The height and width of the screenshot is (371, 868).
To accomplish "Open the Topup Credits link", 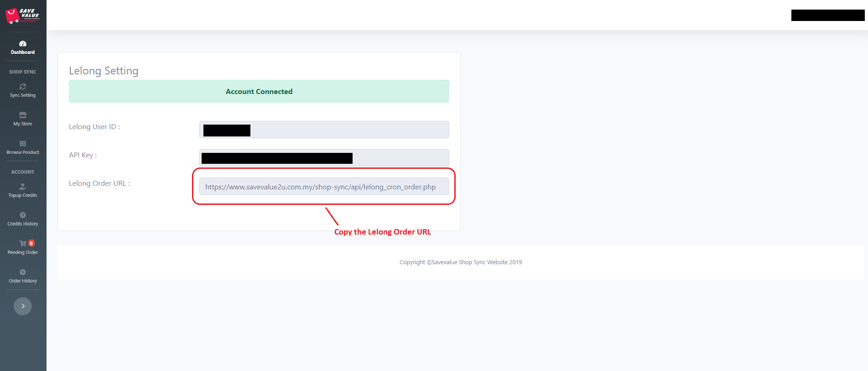I will point(23,195).
